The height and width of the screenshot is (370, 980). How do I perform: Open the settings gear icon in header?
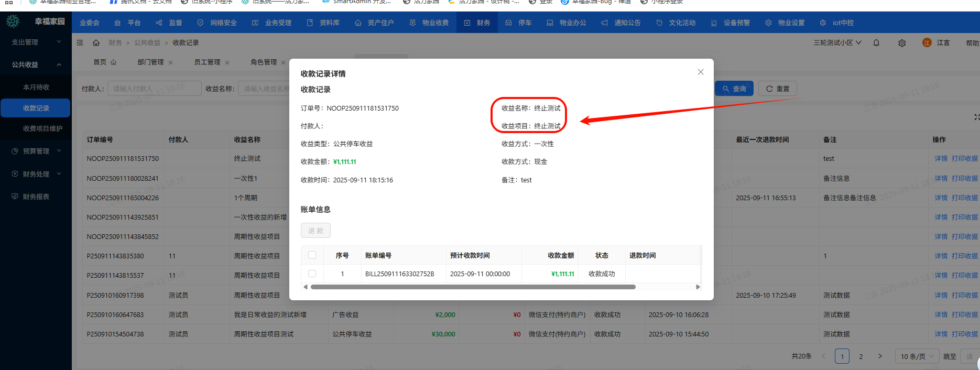click(902, 43)
